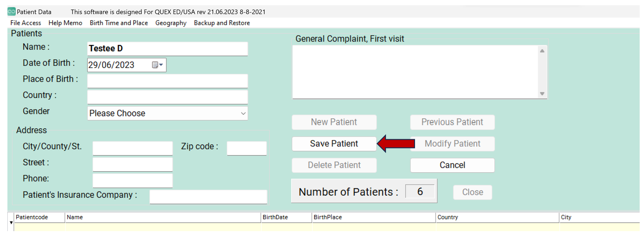Click the Patient Data app icon
This screenshot has width=644, height=245.
click(x=11, y=12)
